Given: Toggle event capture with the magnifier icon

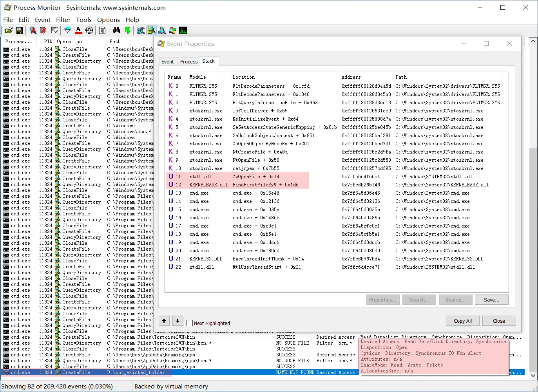Looking at the screenshot, I should coord(33,31).
